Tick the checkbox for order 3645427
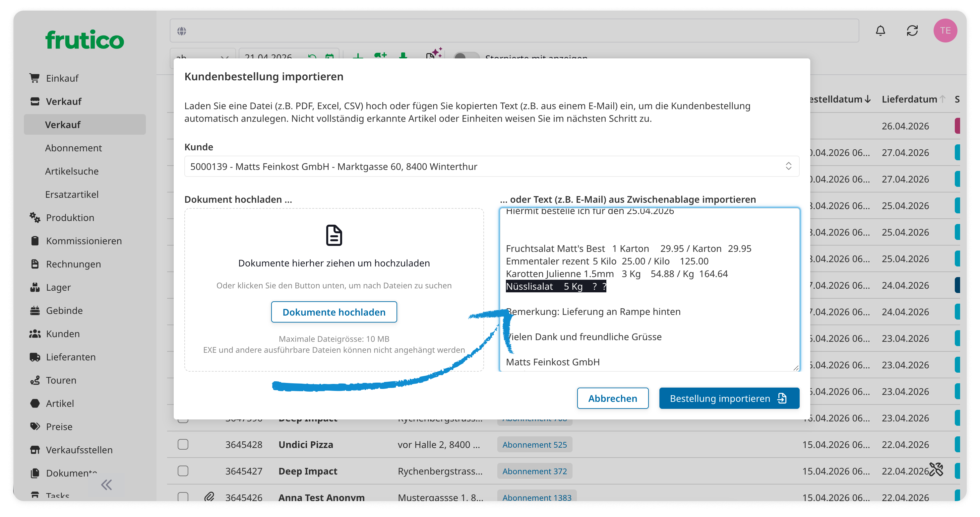 [183, 471]
